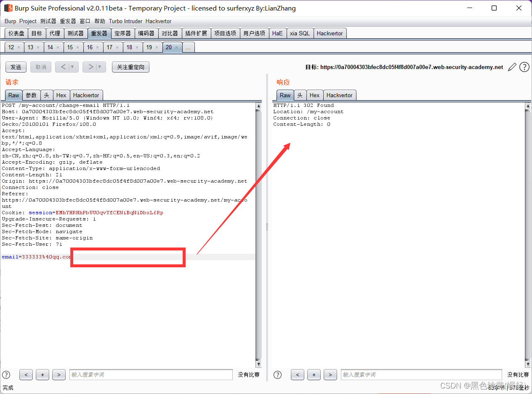Viewport: 532px width, 394px height.
Task: Click request search next match button
Action: pyautogui.click(x=59, y=375)
